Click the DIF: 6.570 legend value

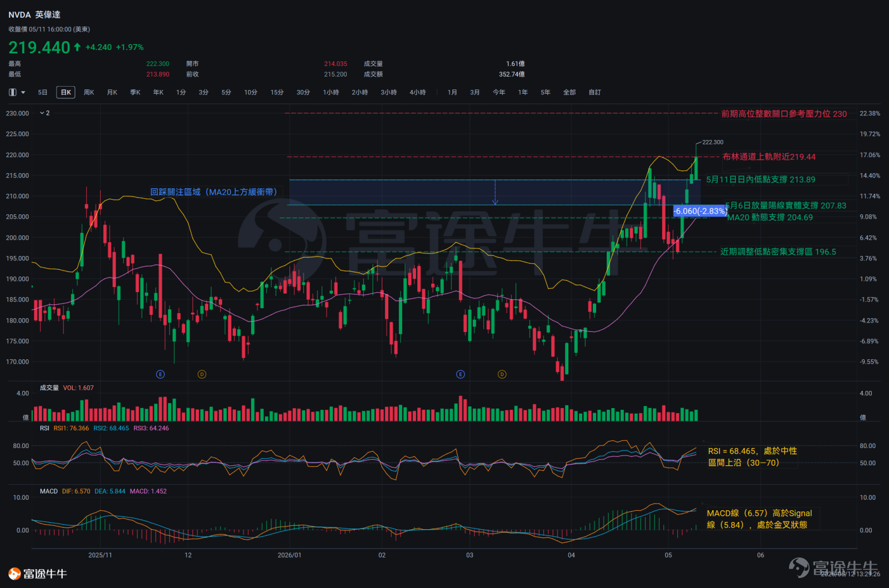pos(76,491)
